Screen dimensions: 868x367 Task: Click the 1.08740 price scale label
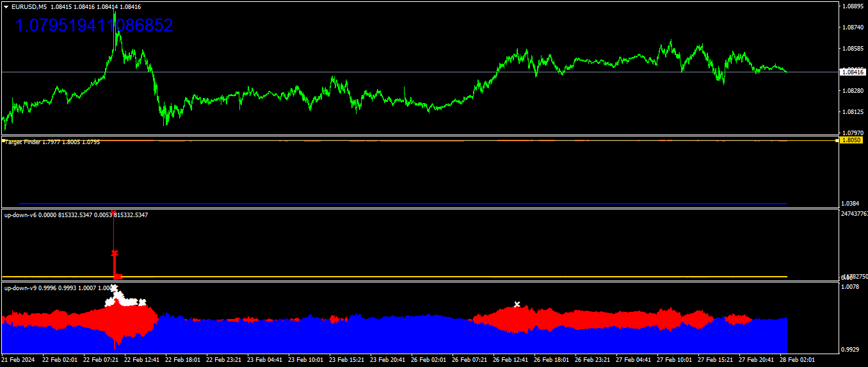click(853, 28)
